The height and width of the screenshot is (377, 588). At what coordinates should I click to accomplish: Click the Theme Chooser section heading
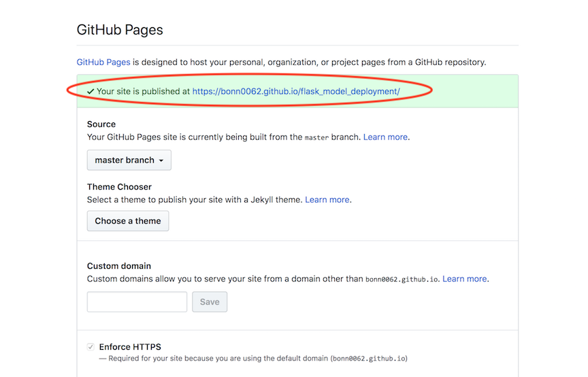(119, 187)
